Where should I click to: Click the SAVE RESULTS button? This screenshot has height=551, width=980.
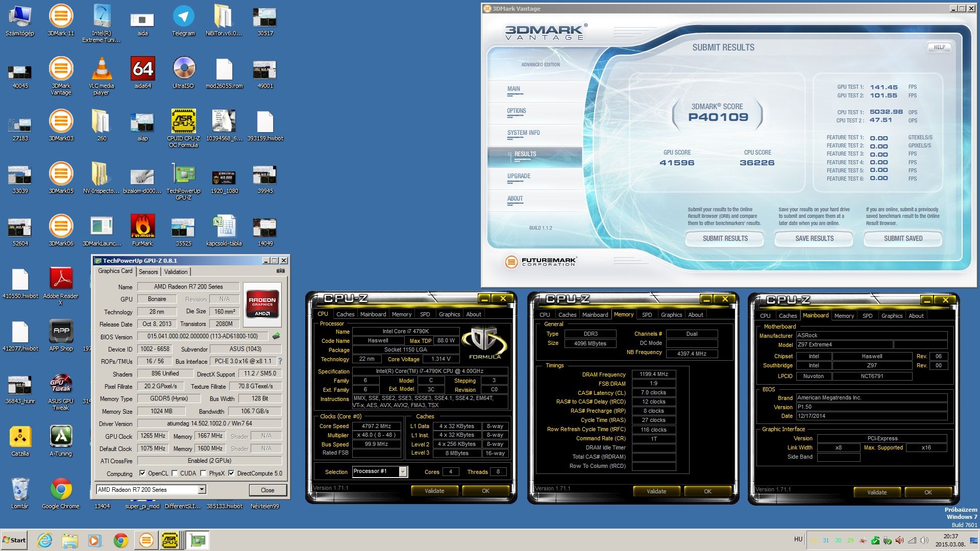click(814, 238)
